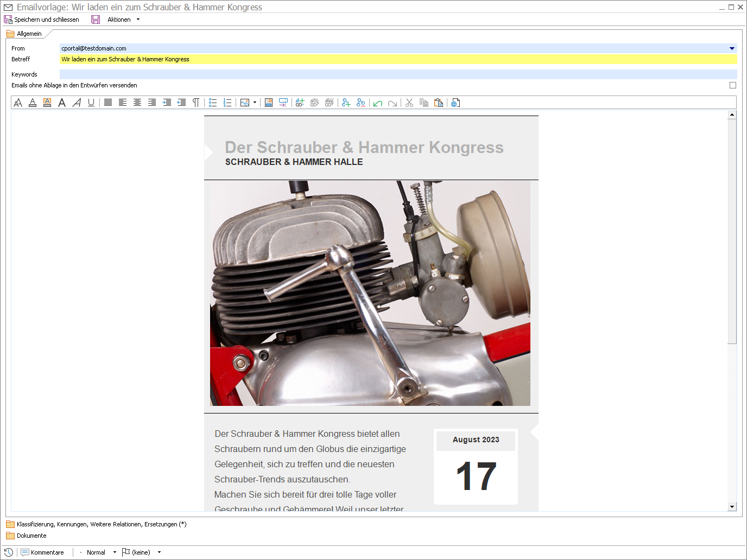Image resolution: width=747 pixels, height=560 pixels.
Task: Save the template using the floppy icon
Action: 96,20
